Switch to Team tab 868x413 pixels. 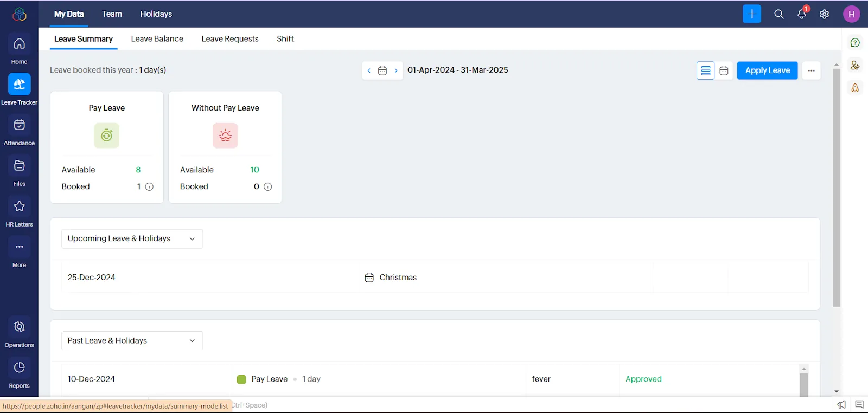112,14
